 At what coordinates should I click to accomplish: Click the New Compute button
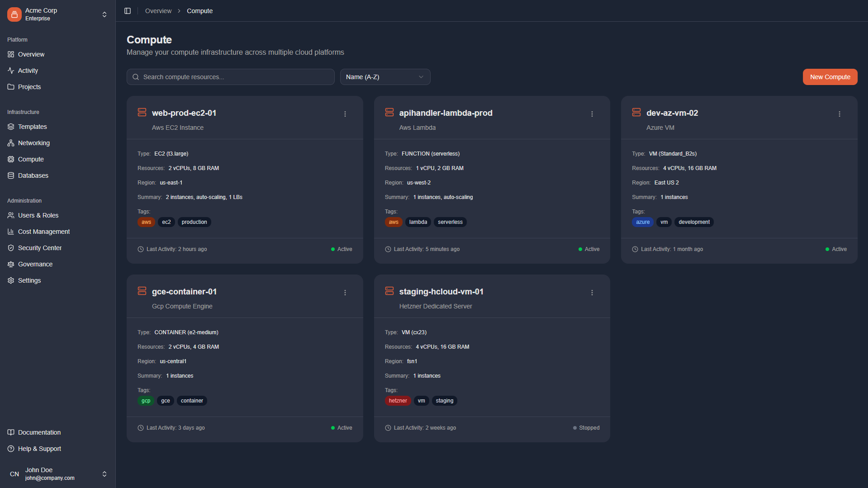(830, 77)
